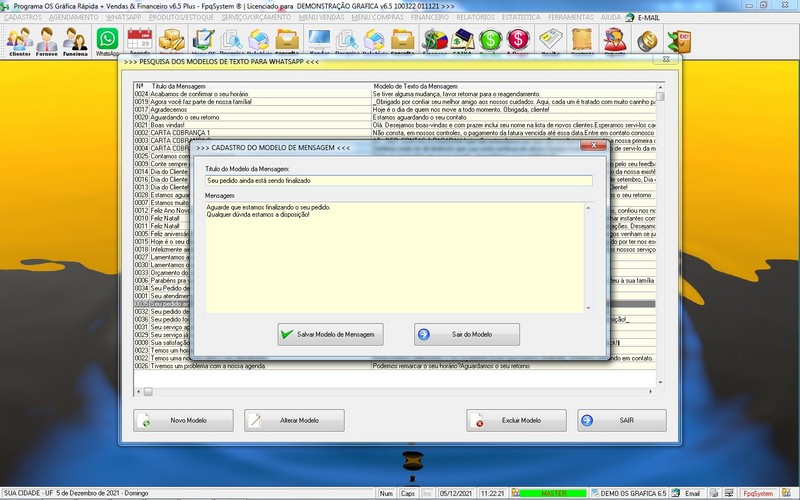
Task: Open the Vendas monitor icon
Action: click(319, 41)
